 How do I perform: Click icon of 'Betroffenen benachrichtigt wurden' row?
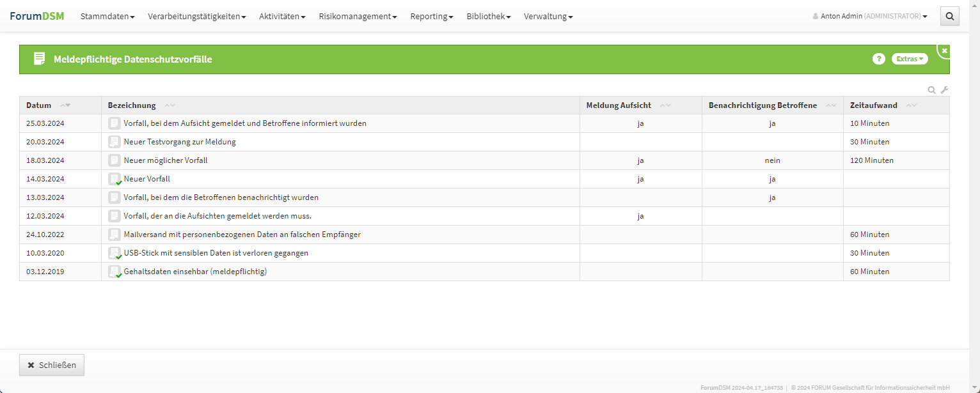(114, 197)
